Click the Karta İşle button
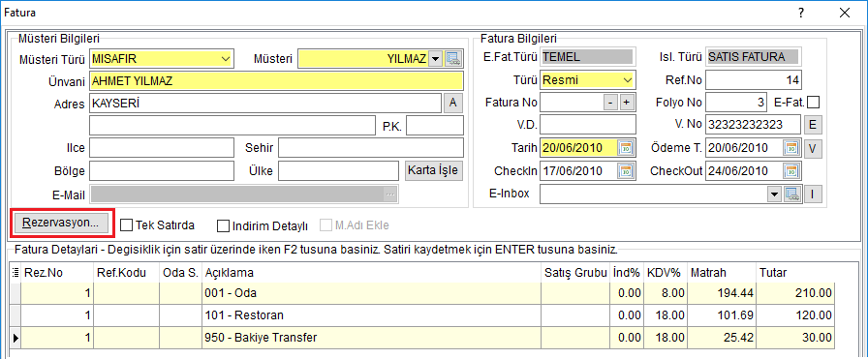The width and height of the screenshot is (868, 359). 434,170
